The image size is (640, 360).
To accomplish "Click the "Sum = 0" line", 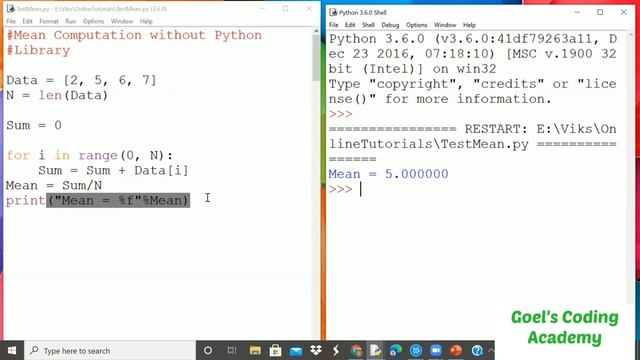I will coord(34,125).
